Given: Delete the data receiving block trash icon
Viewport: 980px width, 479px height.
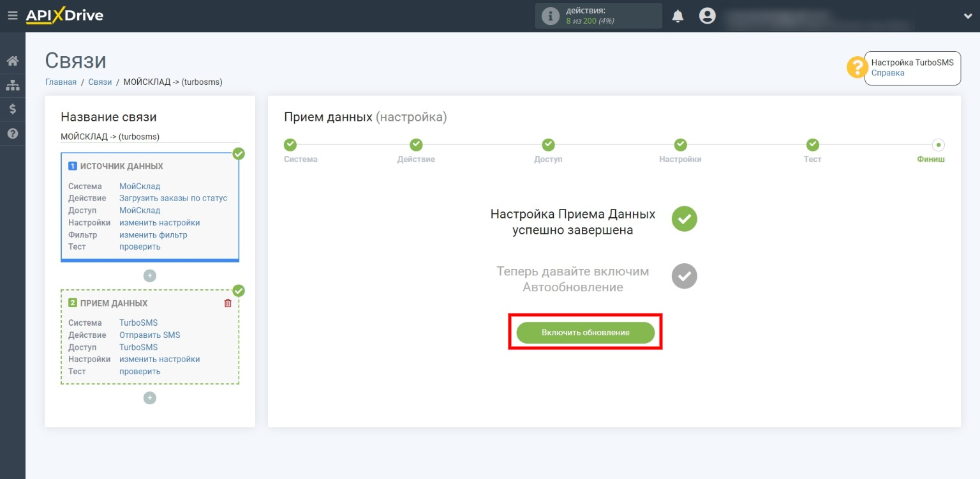Looking at the screenshot, I should click(228, 303).
